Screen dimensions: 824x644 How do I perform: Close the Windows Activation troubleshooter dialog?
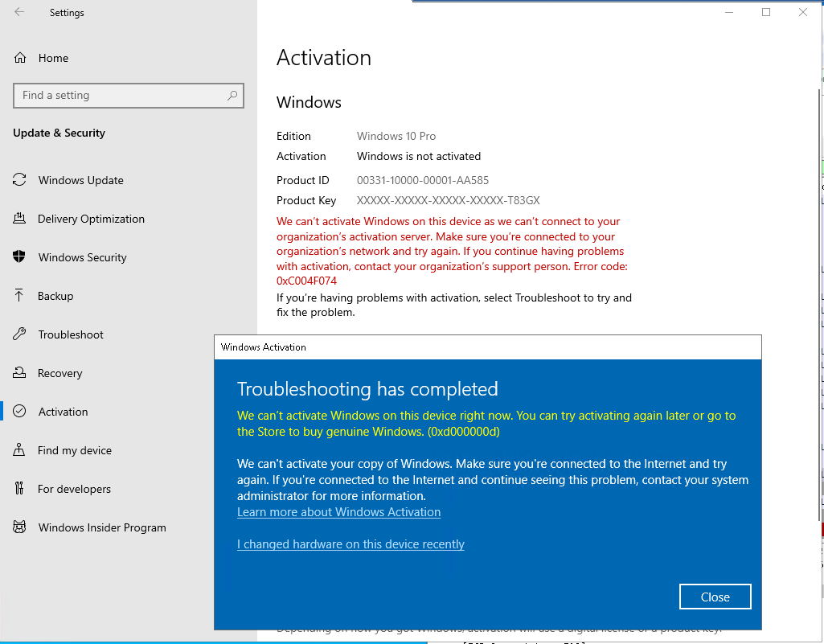pyautogui.click(x=715, y=597)
